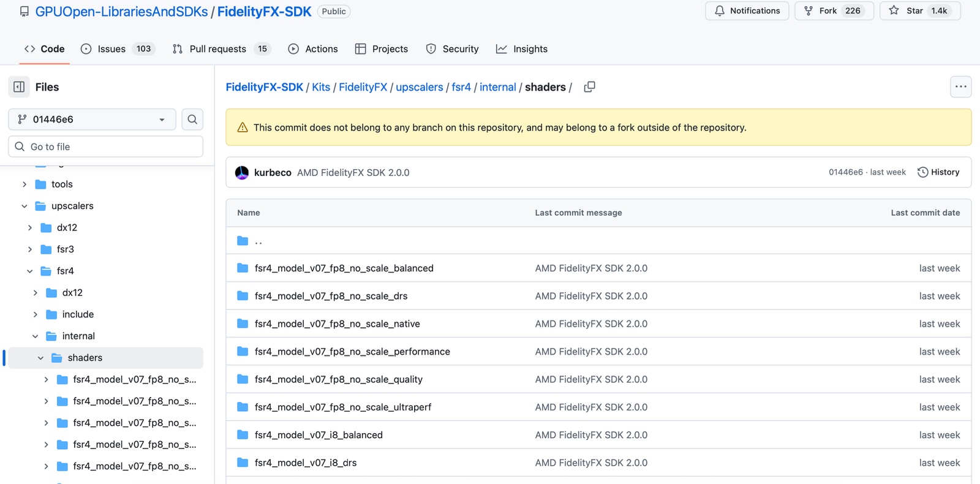Expand the fsr3 folder chevron
This screenshot has width=980, height=484.
pos(30,249)
